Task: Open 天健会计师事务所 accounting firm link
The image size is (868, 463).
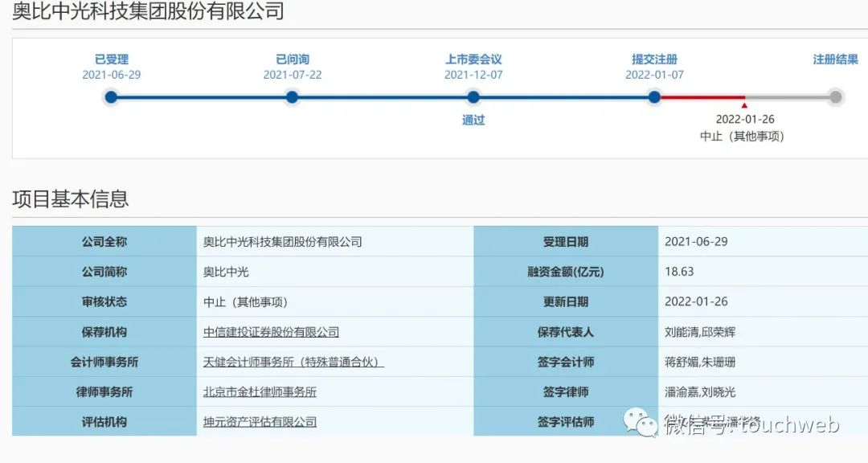Action: [x=293, y=362]
